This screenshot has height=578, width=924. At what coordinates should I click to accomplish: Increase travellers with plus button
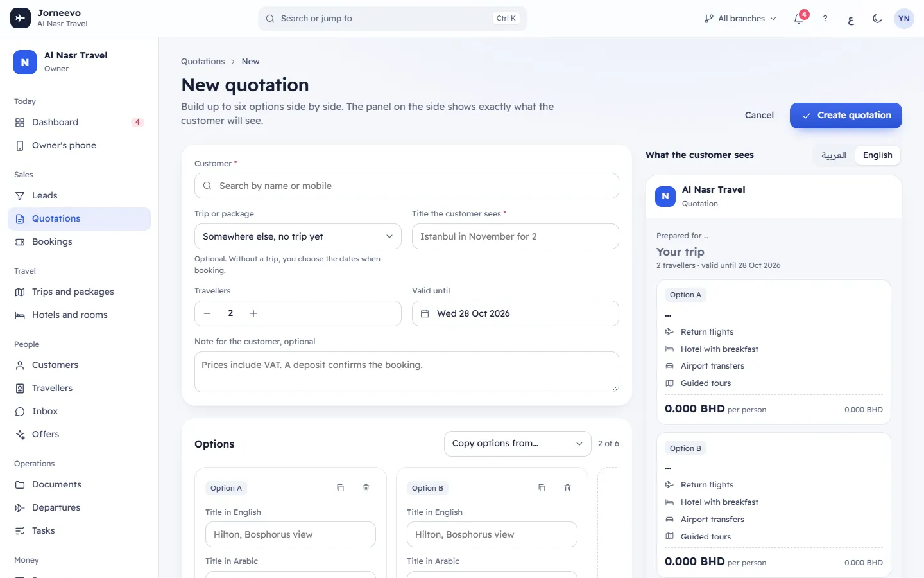253,313
